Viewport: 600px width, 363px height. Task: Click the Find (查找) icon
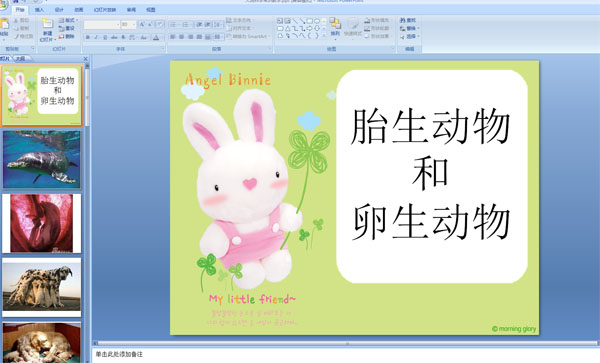click(x=408, y=20)
